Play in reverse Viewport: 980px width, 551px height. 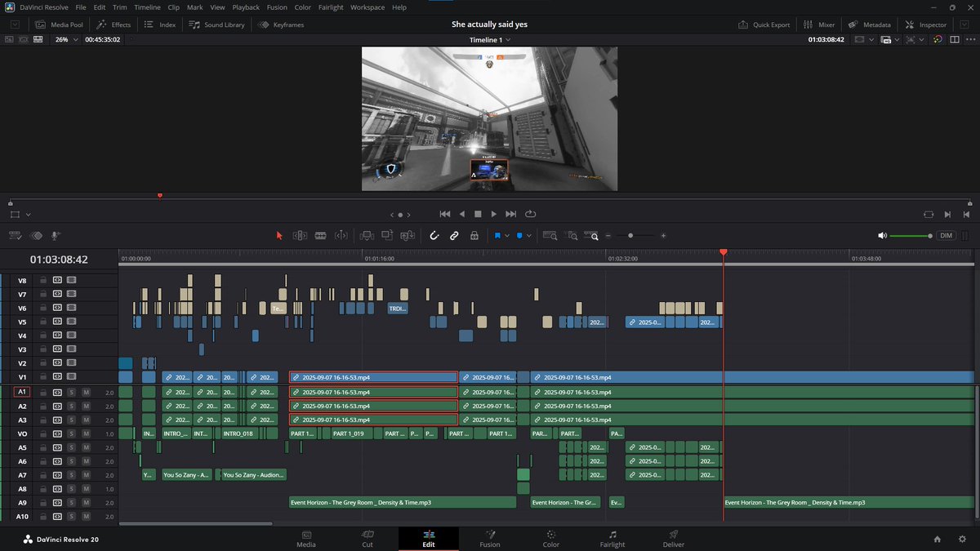(x=462, y=214)
